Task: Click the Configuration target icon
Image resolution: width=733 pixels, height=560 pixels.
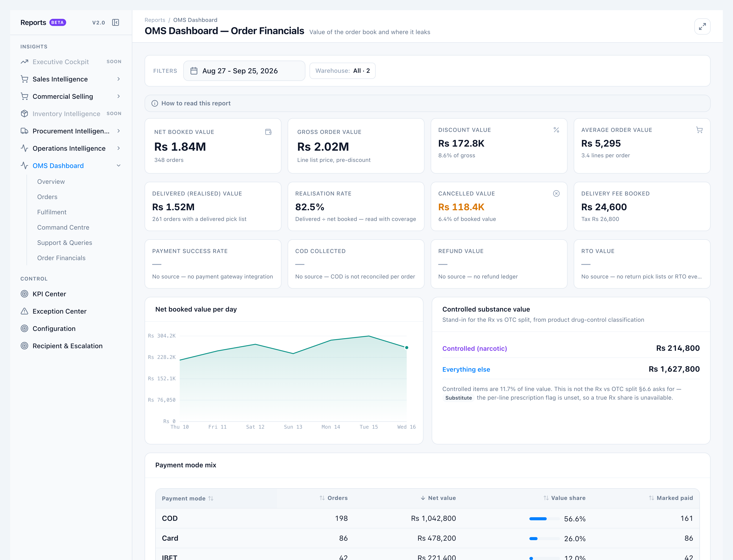Action: click(x=24, y=329)
